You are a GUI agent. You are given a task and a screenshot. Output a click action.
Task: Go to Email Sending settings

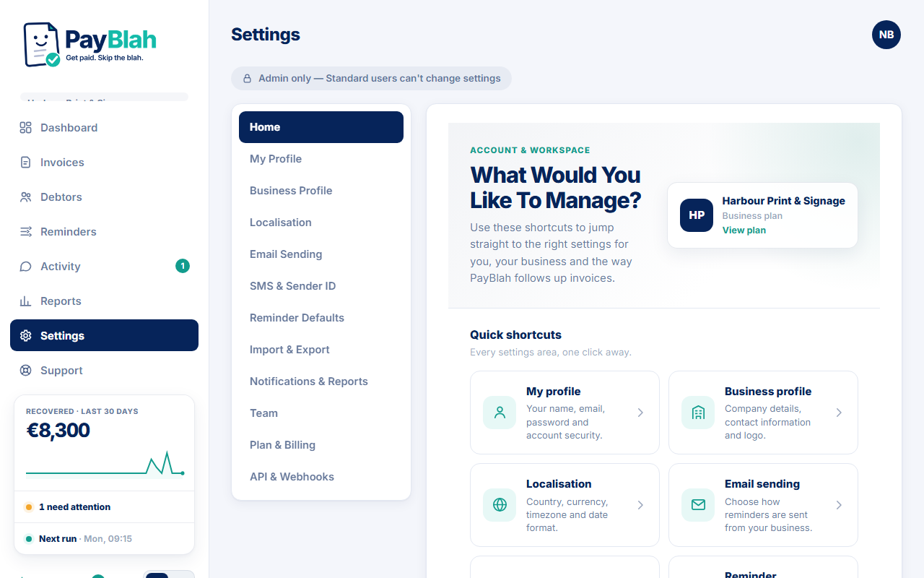321,254
